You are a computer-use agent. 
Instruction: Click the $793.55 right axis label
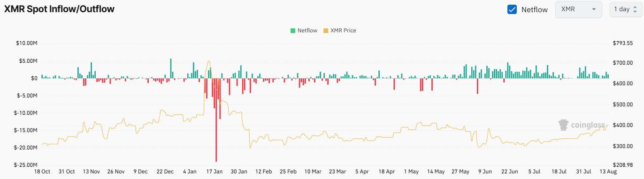click(x=623, y=44)
